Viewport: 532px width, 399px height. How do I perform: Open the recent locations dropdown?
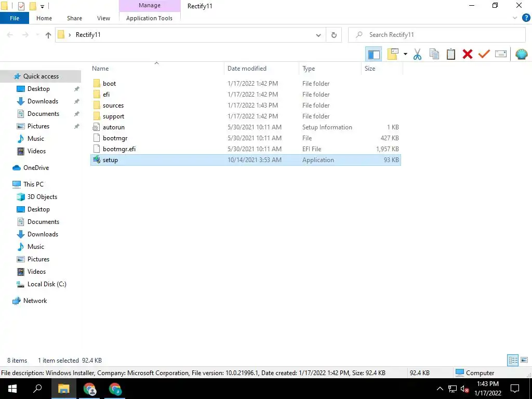37,35
